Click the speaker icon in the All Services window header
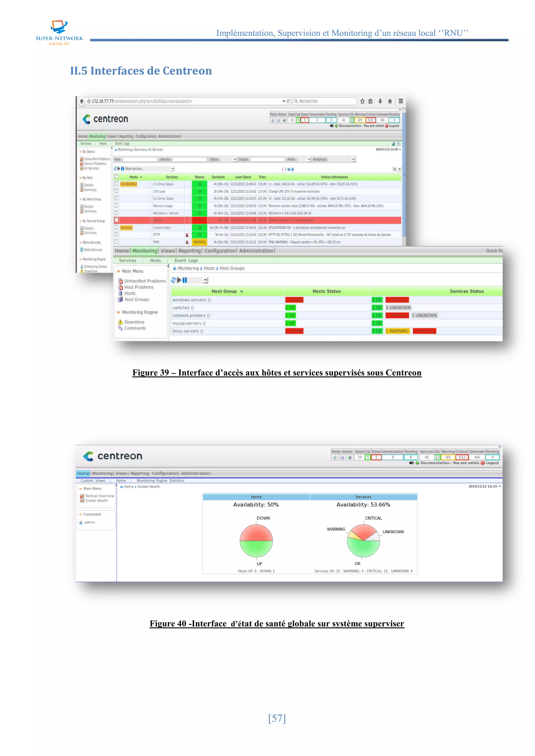The image size is (535, 756). (x=332, y=126)
